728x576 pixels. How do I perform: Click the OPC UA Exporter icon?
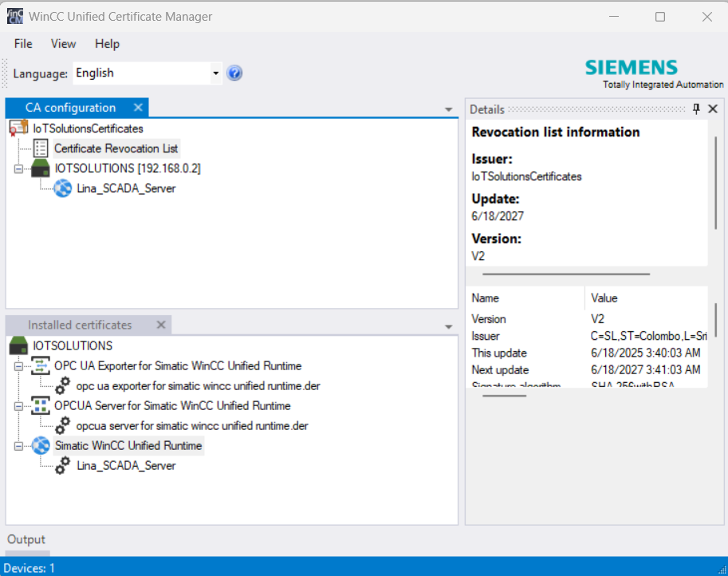coord(41,366)
